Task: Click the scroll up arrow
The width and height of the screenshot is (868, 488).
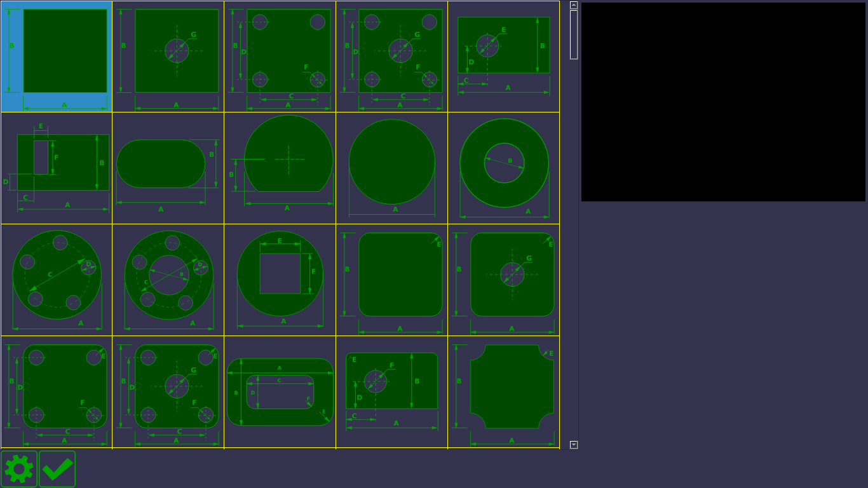Action: pos(574,5)
